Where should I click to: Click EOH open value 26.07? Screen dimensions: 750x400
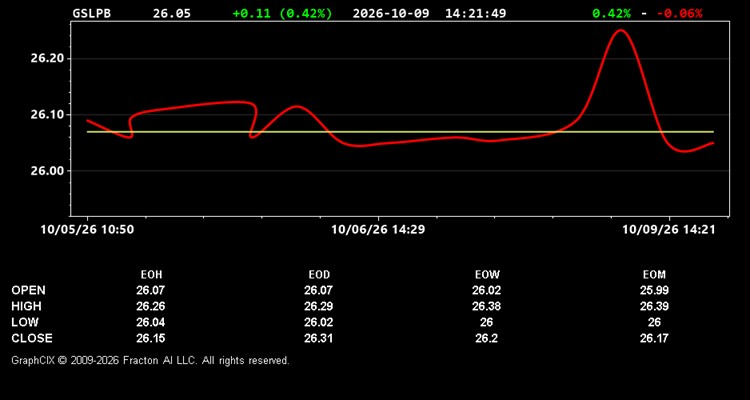coord(151,290)
